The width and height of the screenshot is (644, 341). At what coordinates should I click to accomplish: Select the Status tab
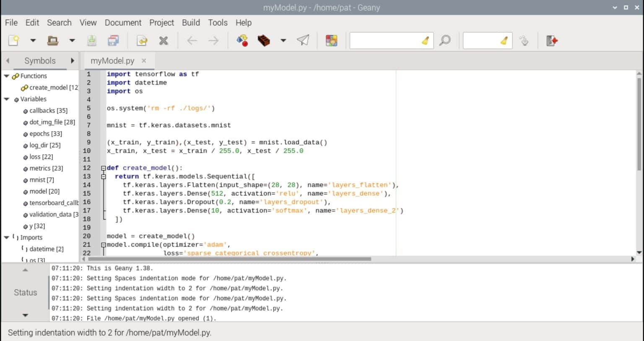pos(25,292)
